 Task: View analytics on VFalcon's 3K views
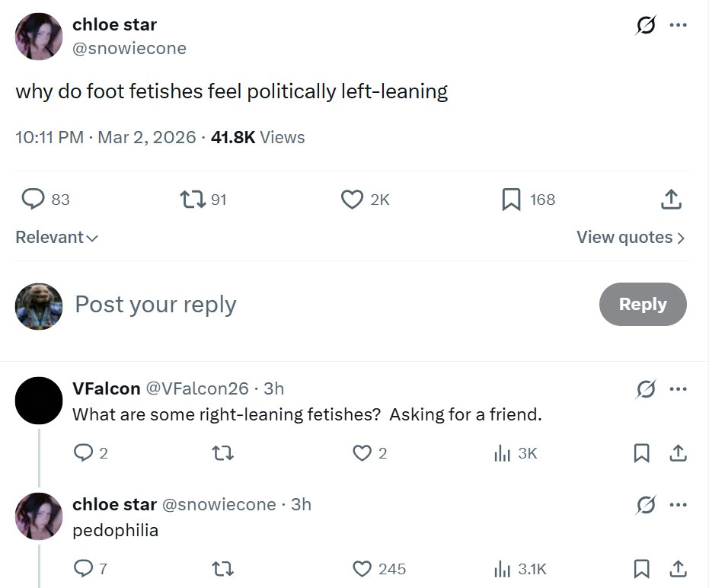click(502, 453)
